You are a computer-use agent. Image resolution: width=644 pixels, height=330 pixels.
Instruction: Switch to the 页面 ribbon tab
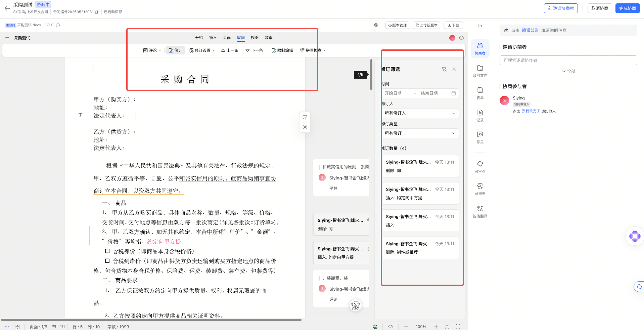227,38
